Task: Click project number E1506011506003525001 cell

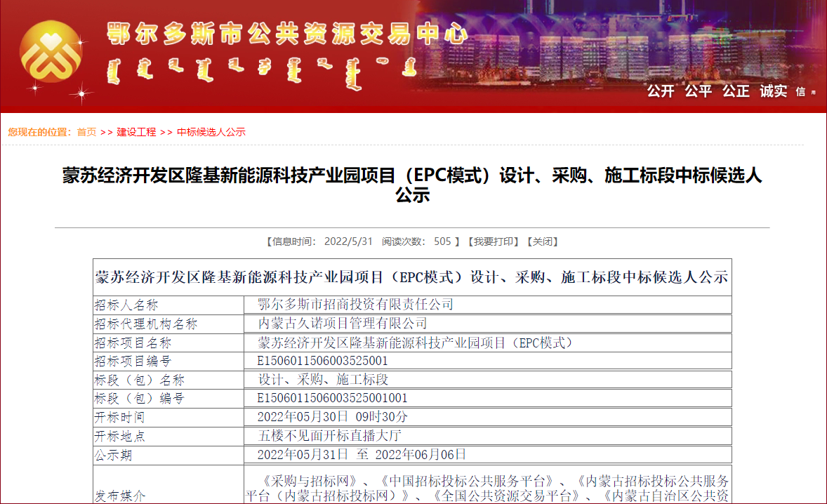Action: click(x=322, y=361)
